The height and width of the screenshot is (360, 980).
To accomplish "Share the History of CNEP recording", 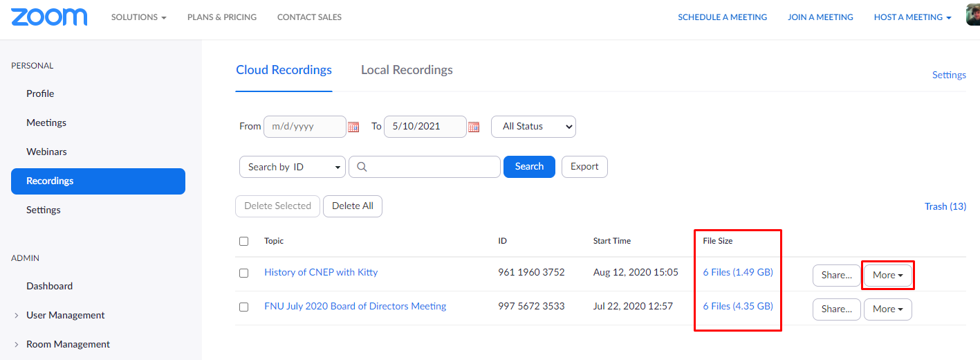I will (837, 275).
